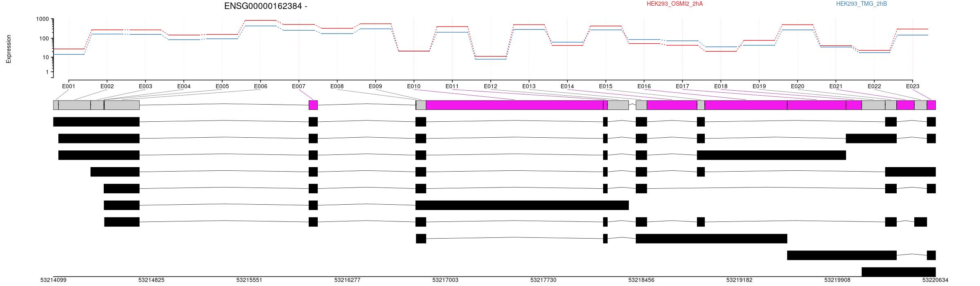
Task: Click exon label E021
Action: tap(836, 86)
